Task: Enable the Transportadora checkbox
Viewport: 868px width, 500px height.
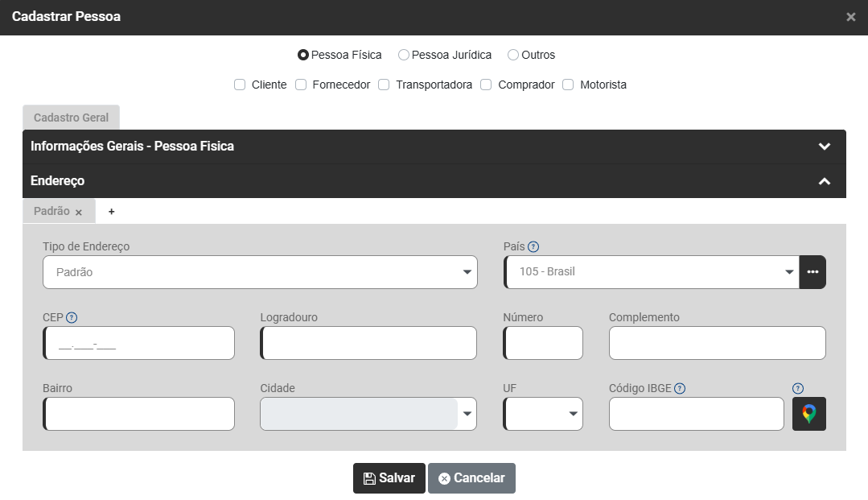Action: tap(384, 85)
